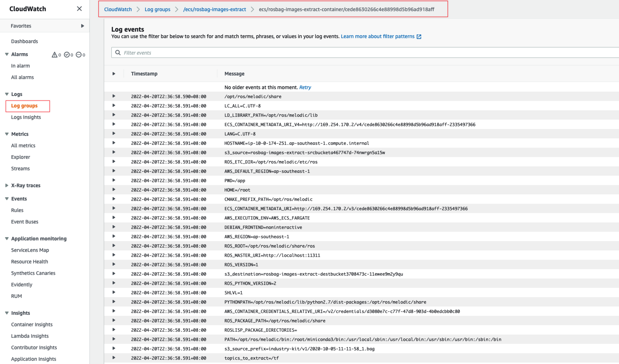This screenshot has height=364, width=619.
Task: Expand the LANG=C.UTF-8 log row
Action: pyautogui.click(x=114, y=133)
